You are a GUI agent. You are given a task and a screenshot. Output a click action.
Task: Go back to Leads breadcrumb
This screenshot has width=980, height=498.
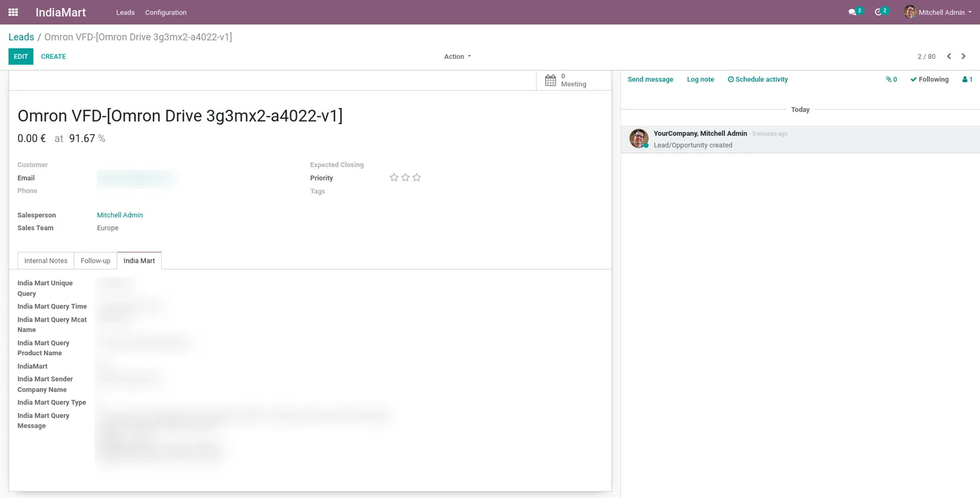tap(21, 37)
